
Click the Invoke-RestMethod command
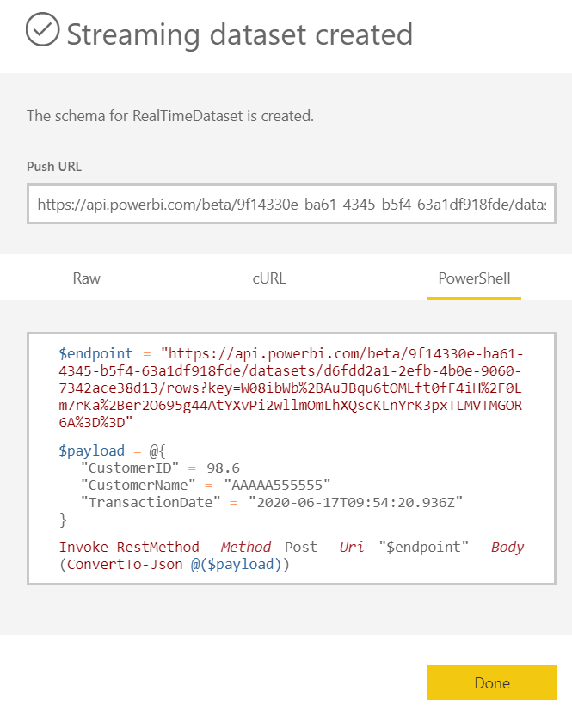pos(129,547)
